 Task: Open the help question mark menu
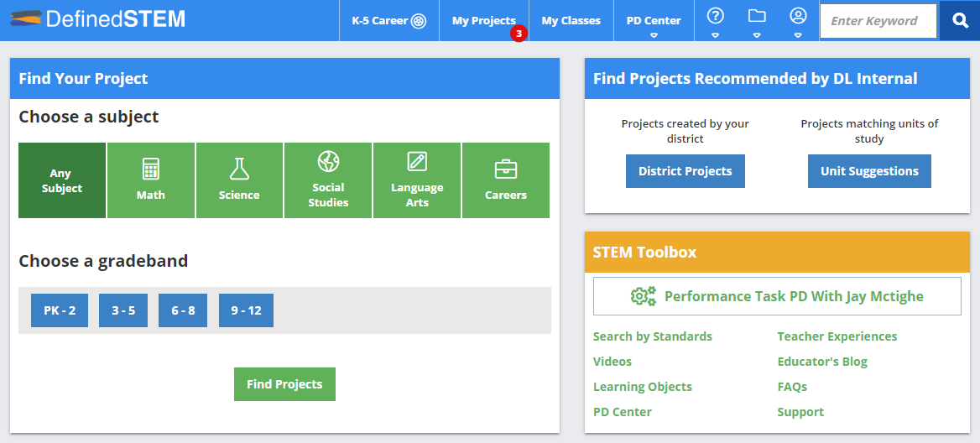pos(715,20)
